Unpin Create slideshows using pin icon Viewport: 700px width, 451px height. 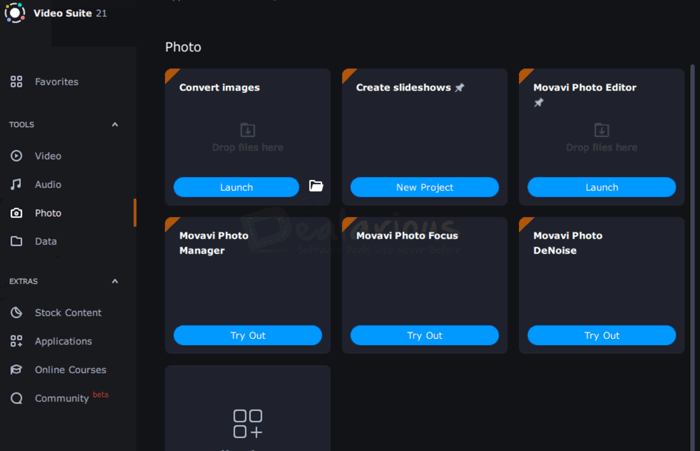point(459,88)
